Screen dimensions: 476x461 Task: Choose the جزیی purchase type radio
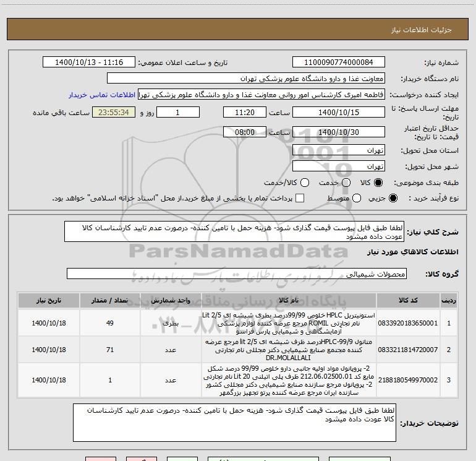pyautogui.click(x=393, y=198)
